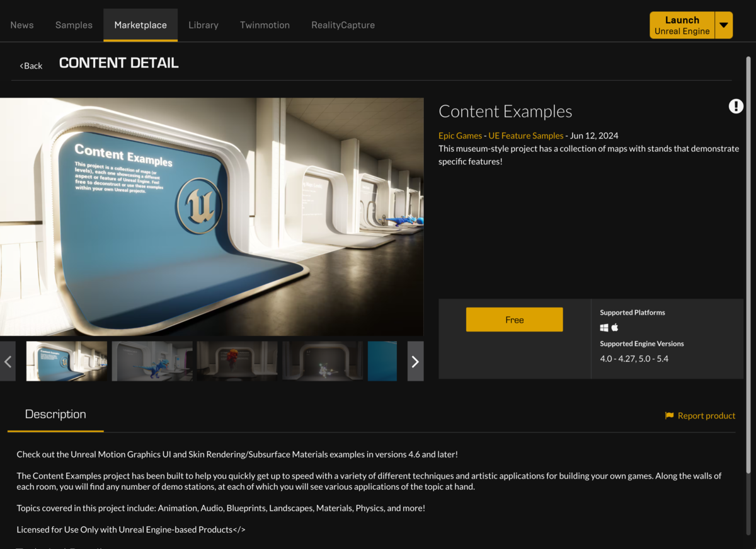
Task: Click the Supported Engine Versions label
Action: coord(641,344)
